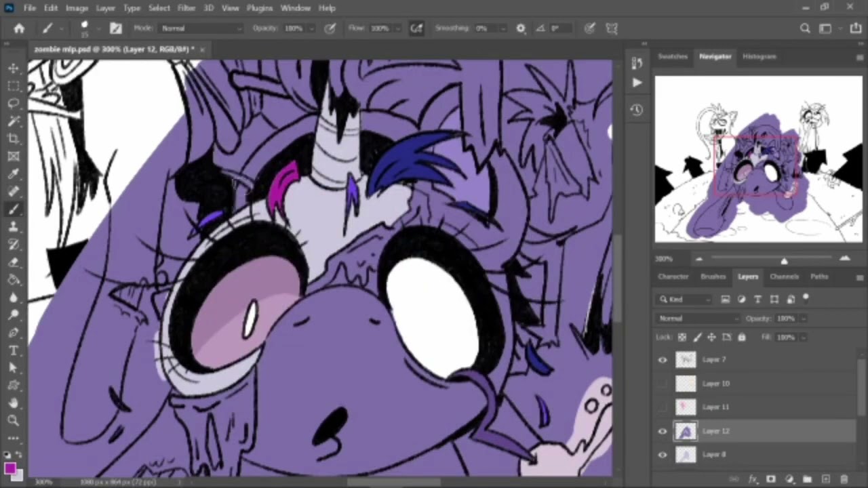
Task: Select the Brush tool in the toolbox
Action: 14,209
